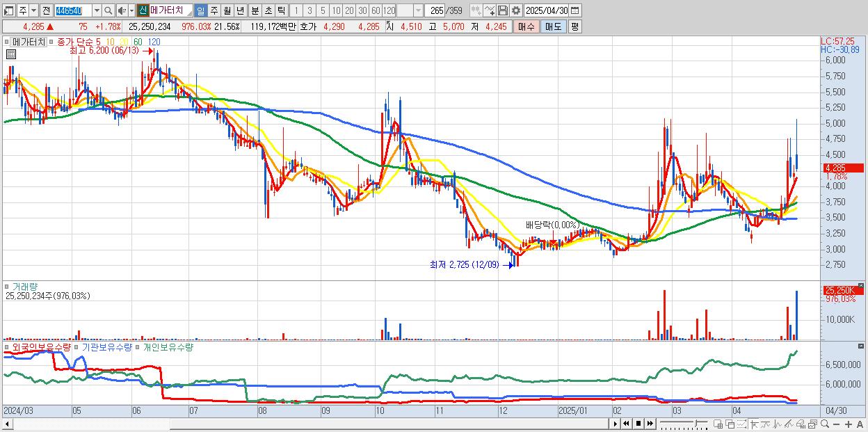Select the stock code field 446540

click(x=73, y=10)
